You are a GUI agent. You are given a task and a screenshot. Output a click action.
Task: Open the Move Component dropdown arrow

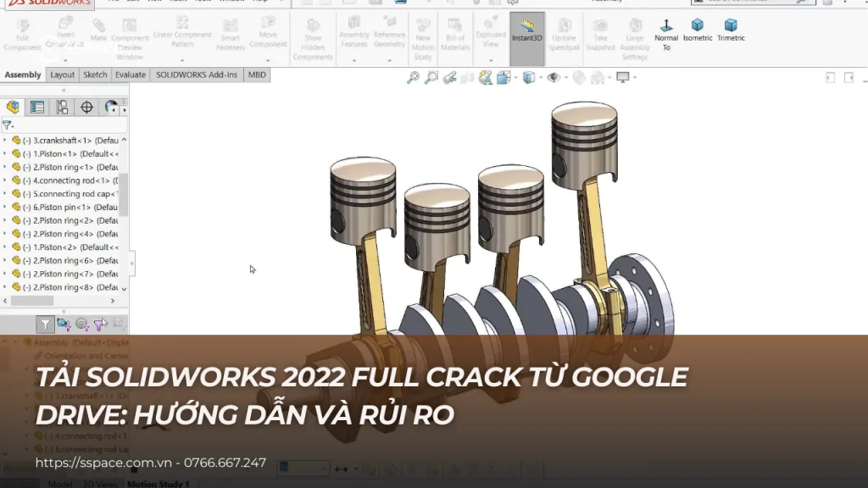point(268,60)
